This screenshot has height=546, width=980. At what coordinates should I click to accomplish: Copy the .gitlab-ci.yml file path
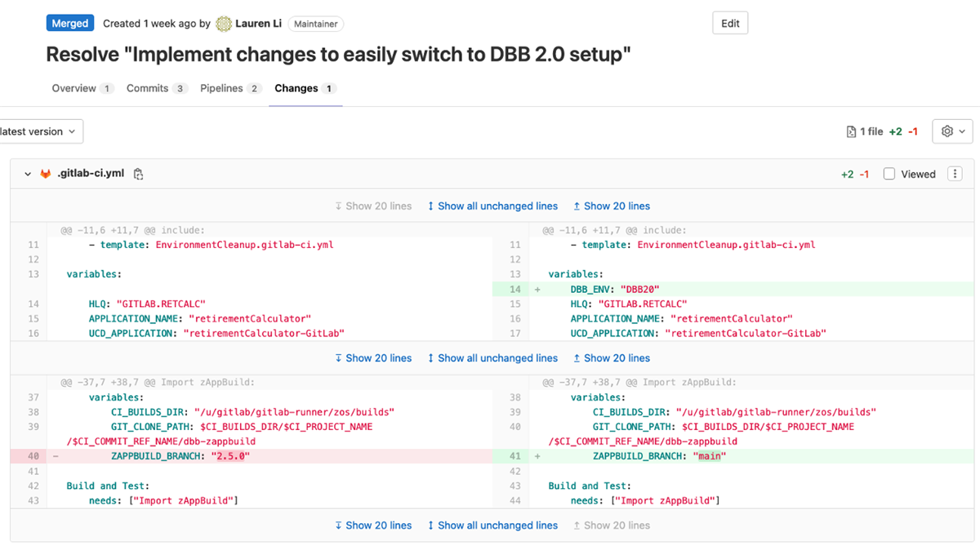pos(139,174)
